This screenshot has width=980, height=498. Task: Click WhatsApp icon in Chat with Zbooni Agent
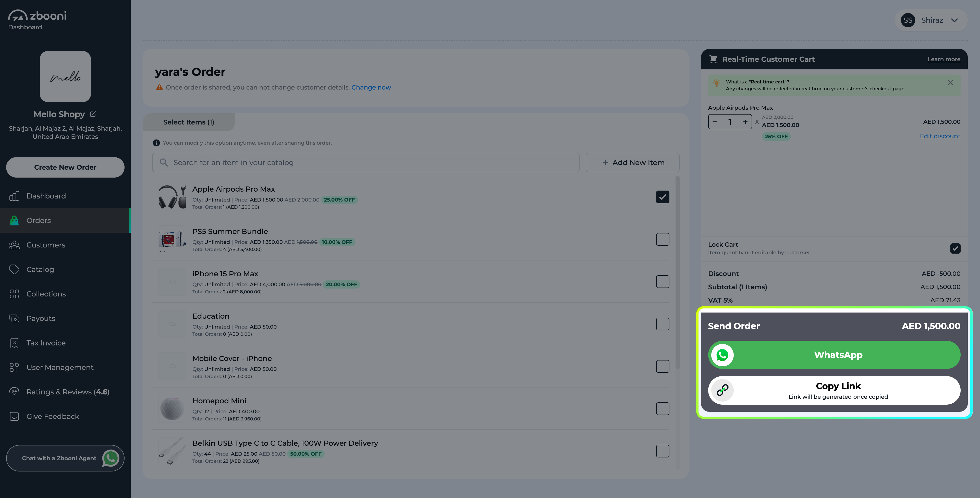pyautogui.click(x=111, y=458)
